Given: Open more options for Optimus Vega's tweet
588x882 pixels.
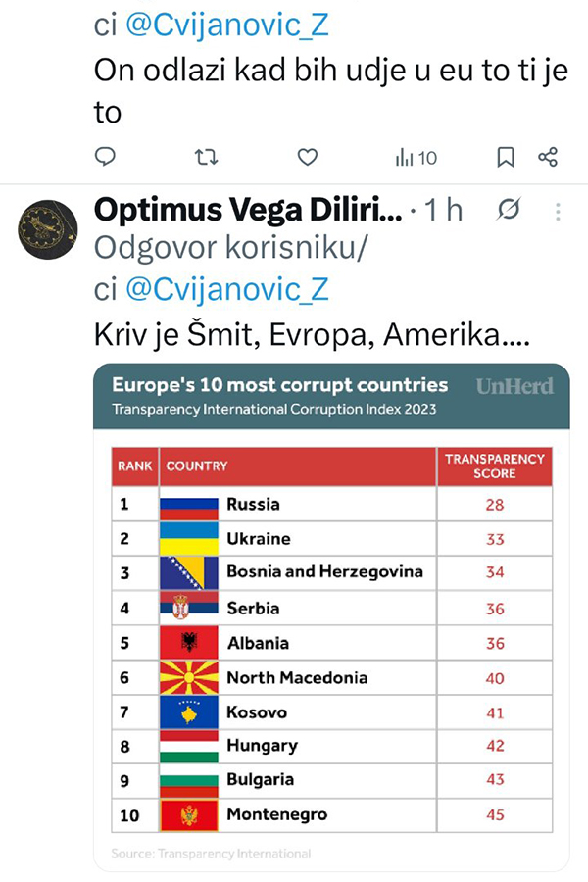Looking at the screenshot, I should tap(558, 211).
